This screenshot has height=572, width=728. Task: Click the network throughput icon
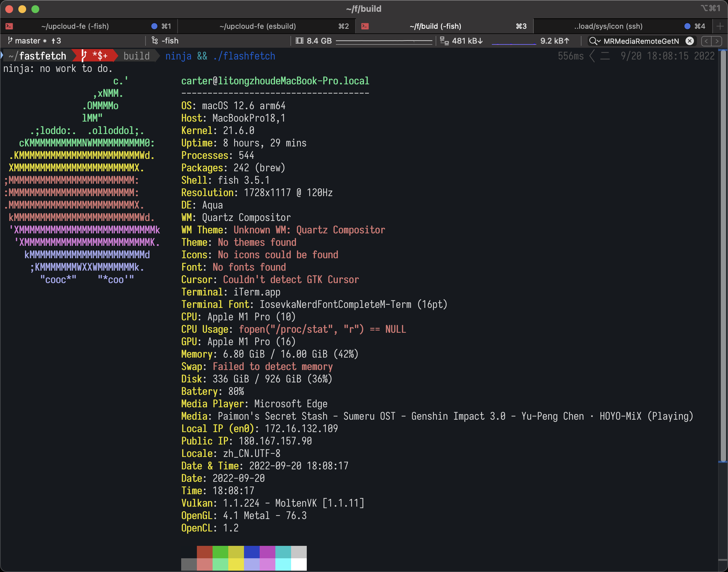pos(444,41)
